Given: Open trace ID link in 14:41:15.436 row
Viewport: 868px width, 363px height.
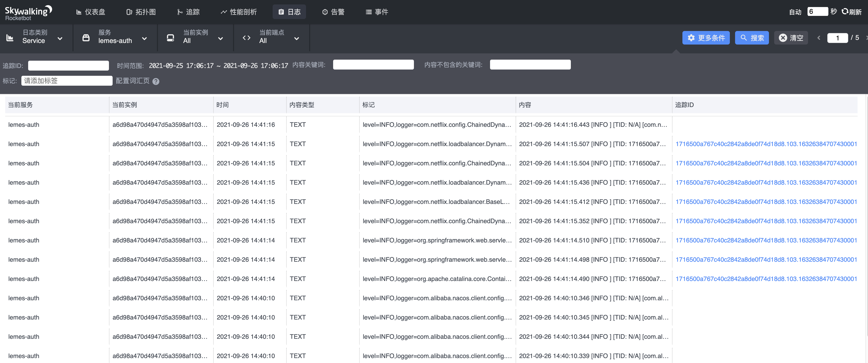Looking at the screenshot, I should [766, 183].
